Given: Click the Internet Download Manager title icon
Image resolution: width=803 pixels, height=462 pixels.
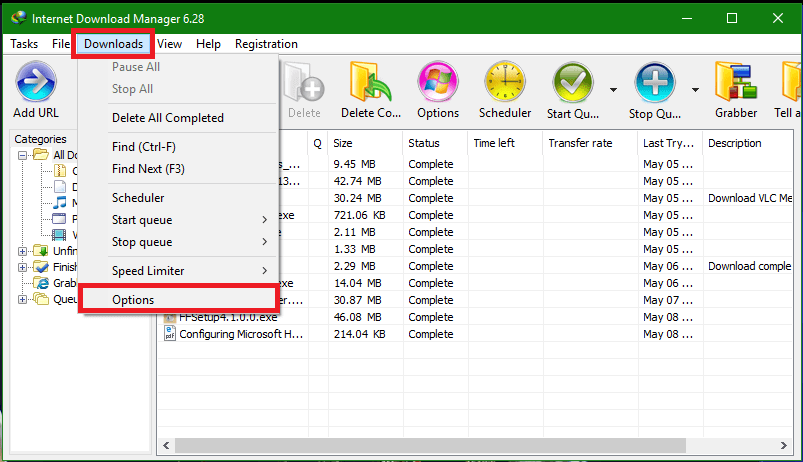Looking at the screenshot, I should [x=17, y=18].
